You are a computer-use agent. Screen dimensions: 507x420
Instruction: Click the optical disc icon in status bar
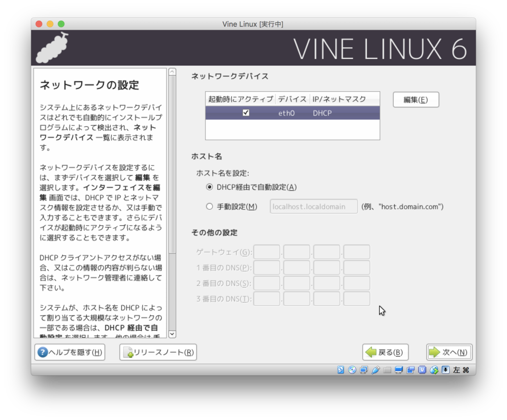pyautogui.click(x=352, y=370)
